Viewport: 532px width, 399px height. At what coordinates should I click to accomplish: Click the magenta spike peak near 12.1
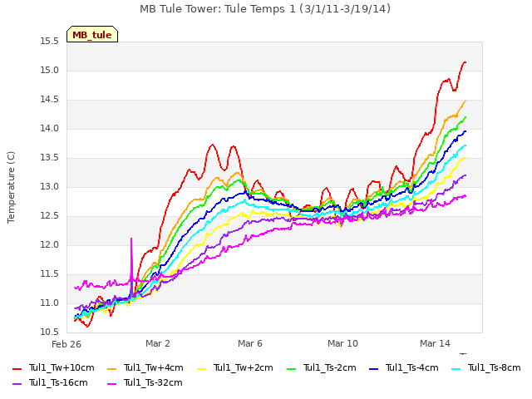tap(131, 239)
